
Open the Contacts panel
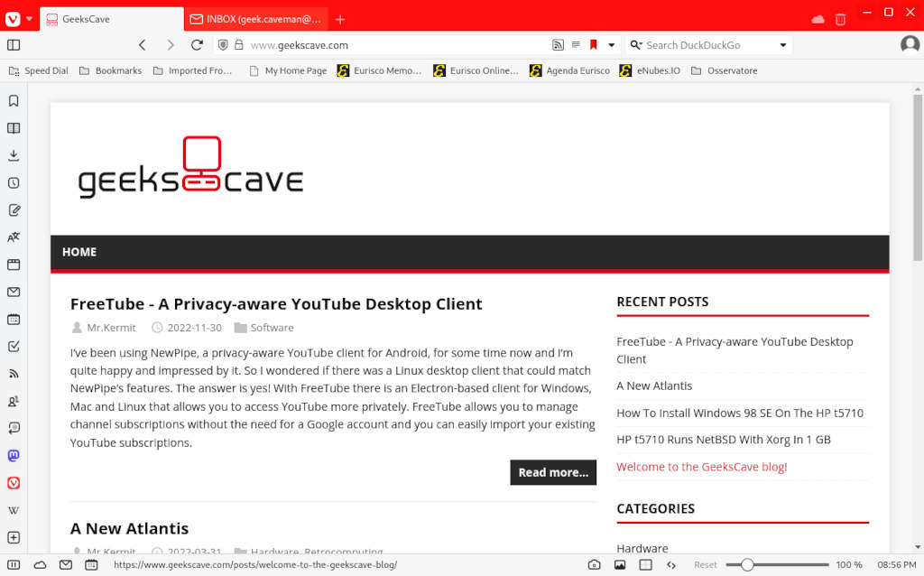[14, 401]
